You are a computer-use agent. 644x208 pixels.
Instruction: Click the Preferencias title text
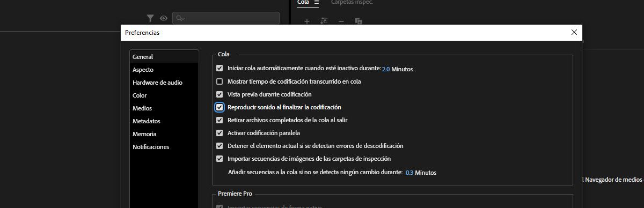[x=142, y=33]
